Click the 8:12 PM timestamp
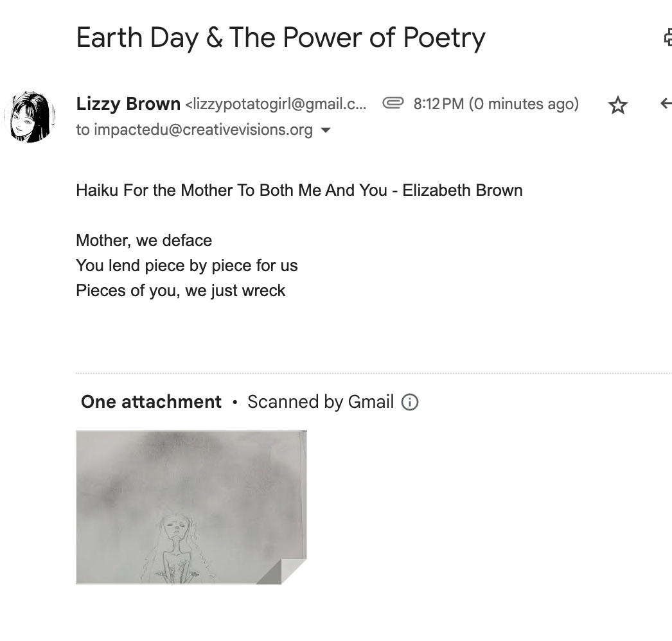Viewport: 672px width, 641px height. pyautogui.click(x=438, y=104)
